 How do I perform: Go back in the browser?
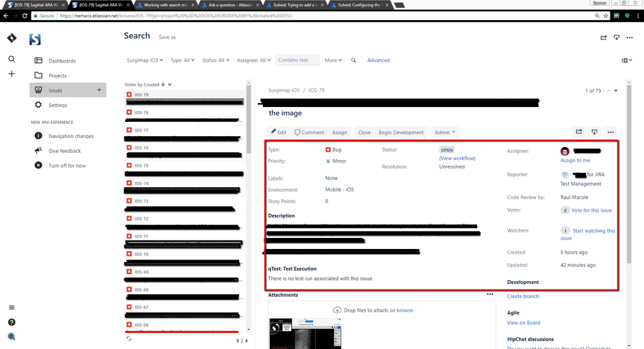click(x=6, y=15)
